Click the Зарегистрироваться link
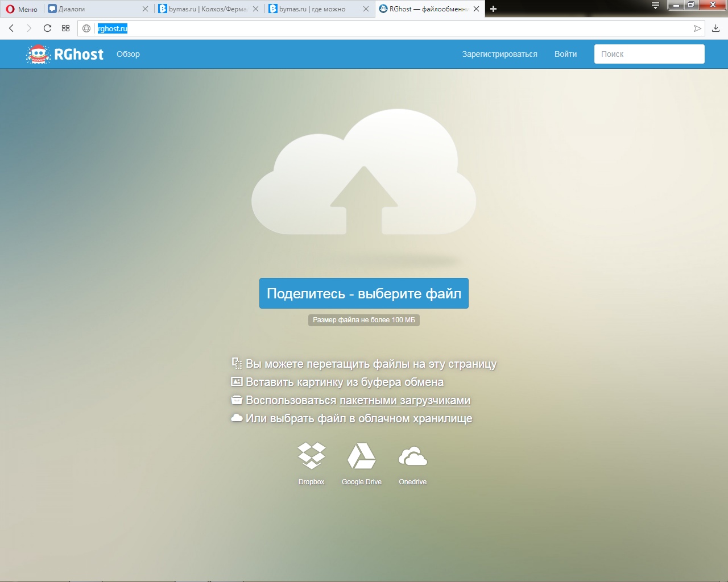Image resolution: width=728 pixels, height=582 pixels. click(x=499, y=54)
